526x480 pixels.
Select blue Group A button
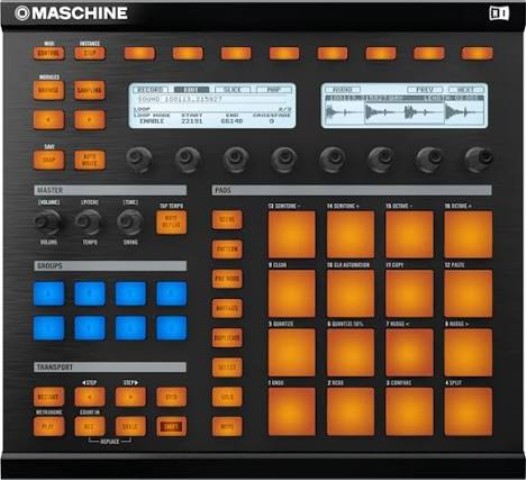pyautogui.click(x=49, y=294)
